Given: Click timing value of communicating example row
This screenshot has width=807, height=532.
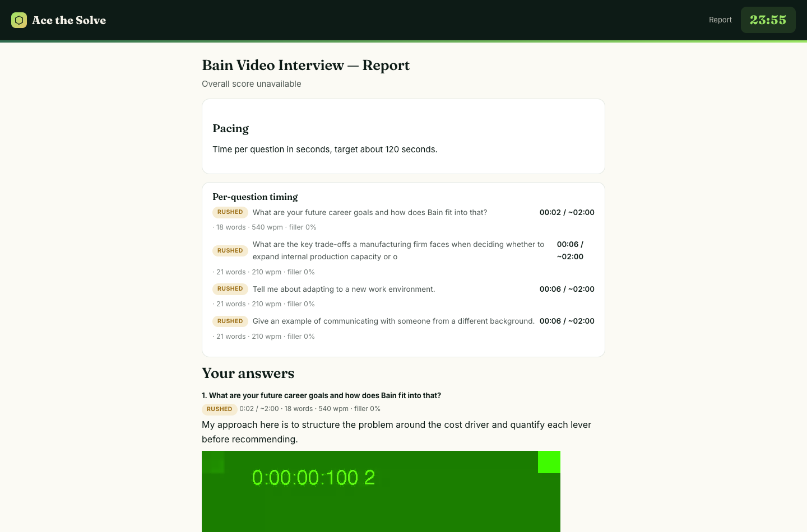Looking at the screenshot, I should 567,321.
